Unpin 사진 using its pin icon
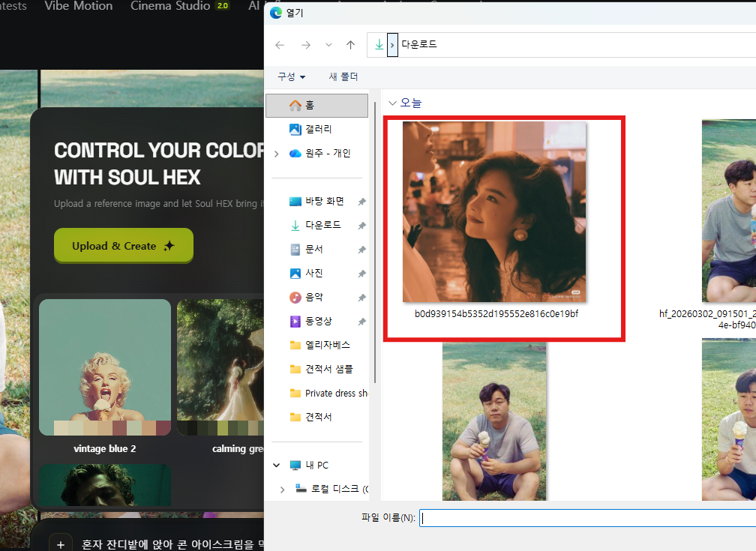 click(361, 274)
